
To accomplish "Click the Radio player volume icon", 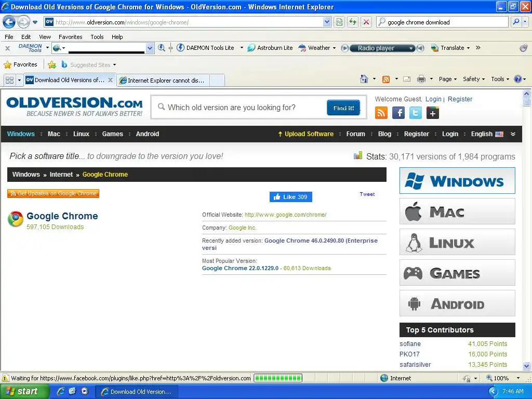I will pyautogui.click(x=420, y=48).
